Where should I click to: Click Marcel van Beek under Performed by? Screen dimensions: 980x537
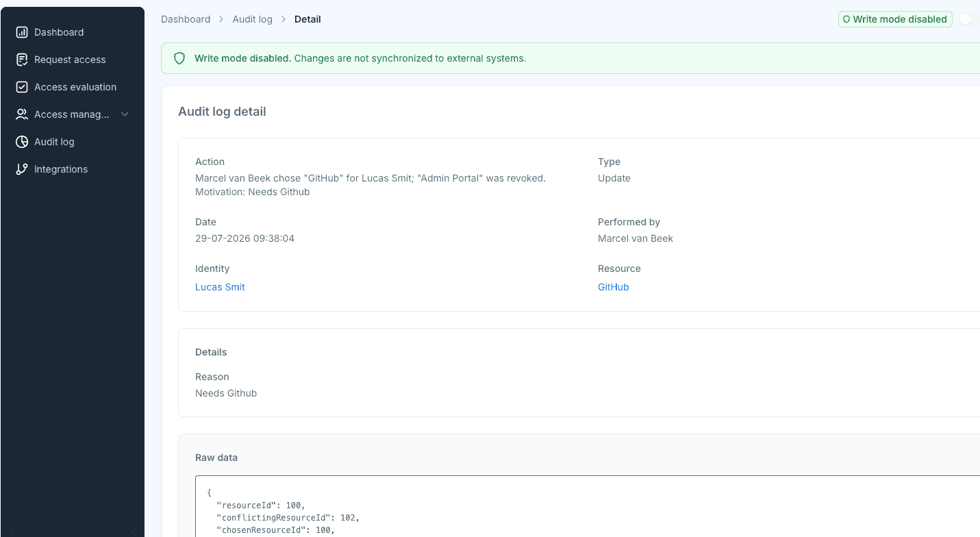tap(636, 238)
